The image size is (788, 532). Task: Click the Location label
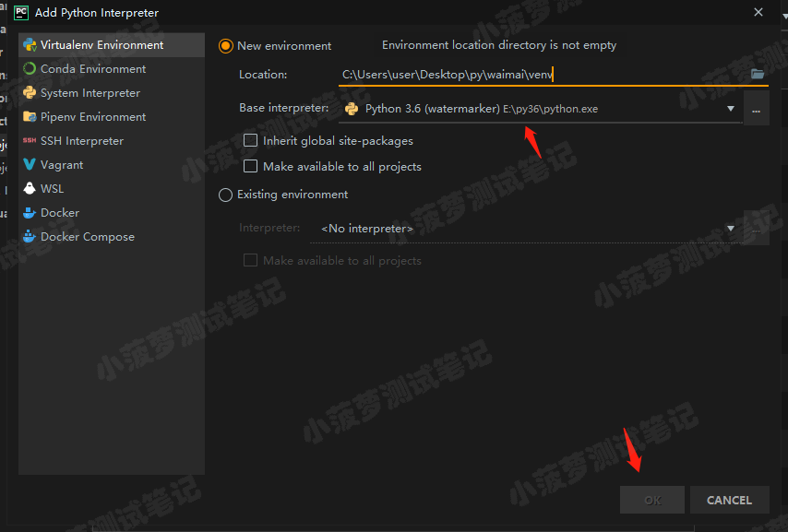pos(263,75)
